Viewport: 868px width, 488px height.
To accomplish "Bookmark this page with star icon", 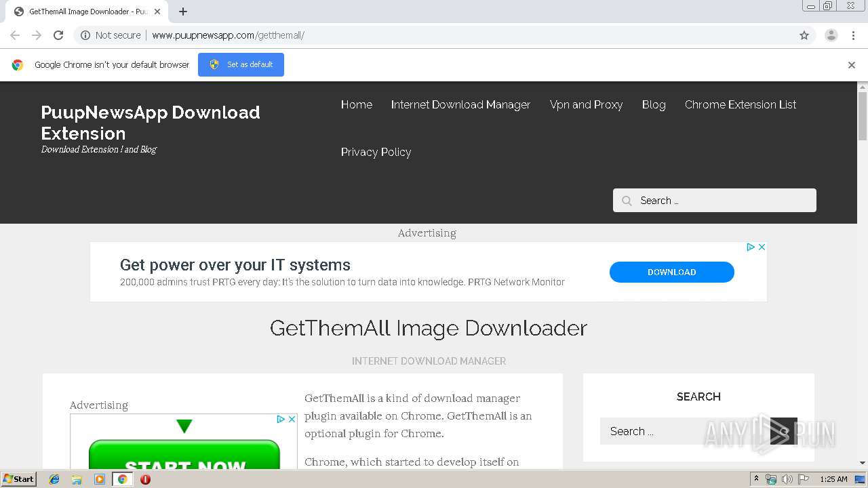I will click(804, 35).
